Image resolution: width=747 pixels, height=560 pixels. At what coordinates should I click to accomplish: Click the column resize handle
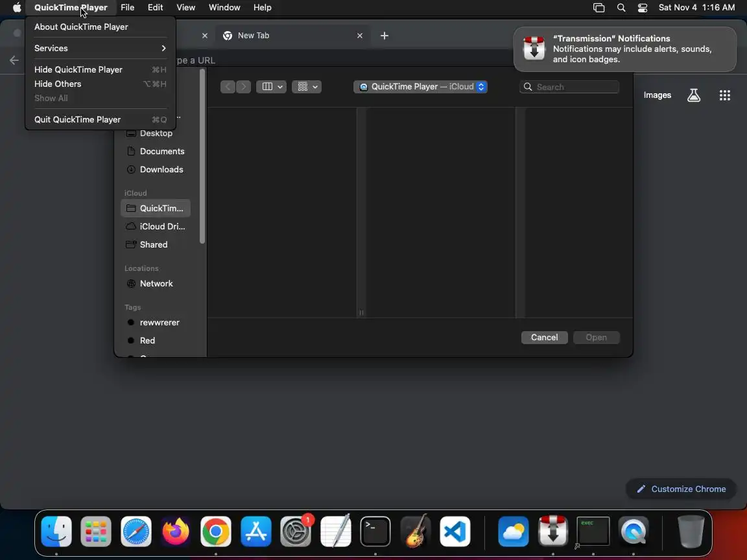point(361,313)
